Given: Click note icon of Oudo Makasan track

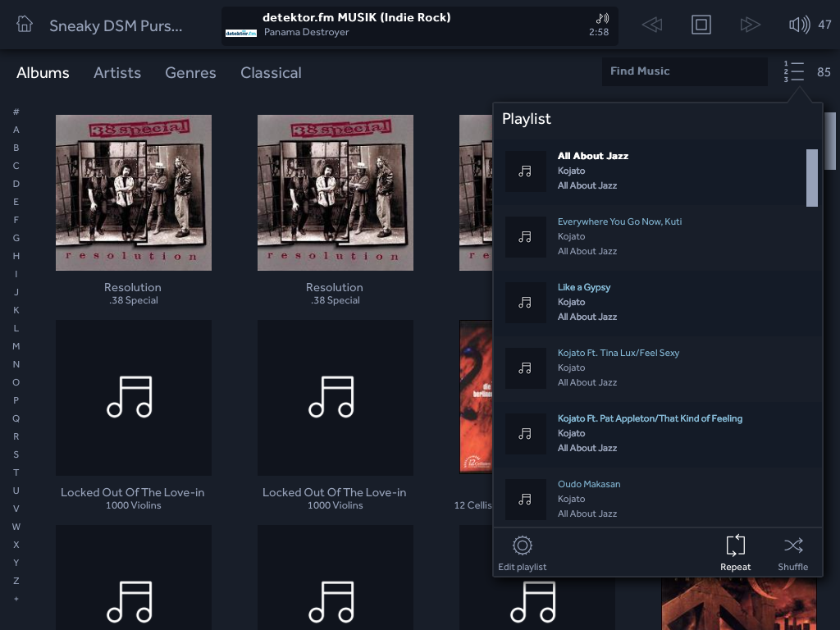Looking at the screenshot, I should click(526, 500).
